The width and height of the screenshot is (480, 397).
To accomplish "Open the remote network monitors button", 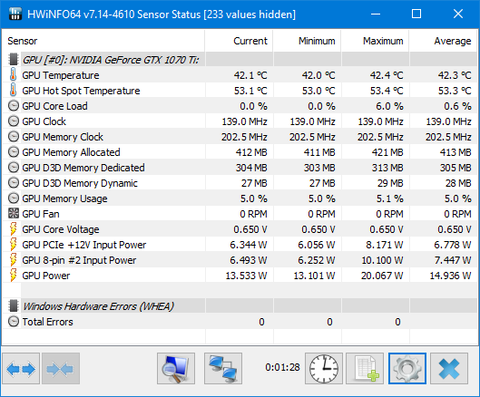I will pos(223,369).
